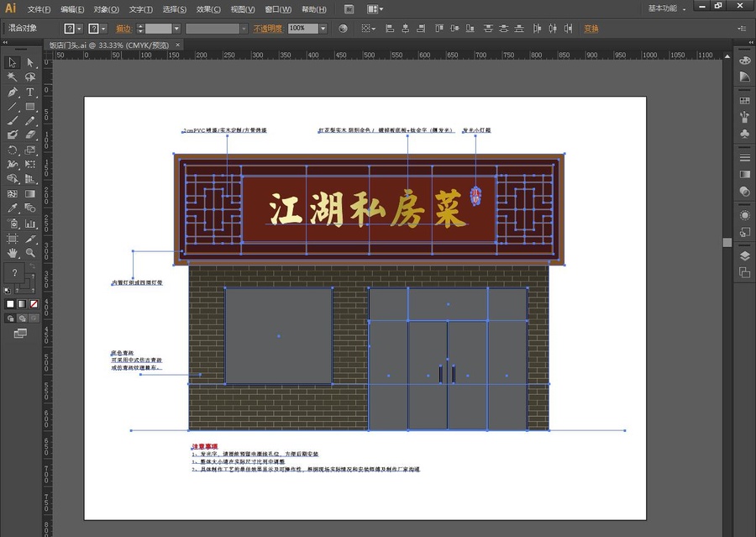Open 基本功能 workspace switcher
This screenshot has height=537, width=756.
coord(666,8)
